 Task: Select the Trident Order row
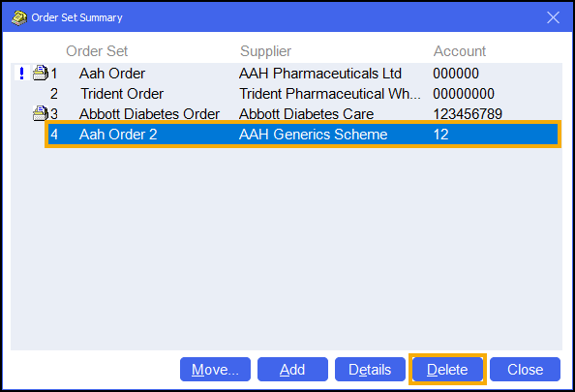pyautogui.click(x=287, y=94)
